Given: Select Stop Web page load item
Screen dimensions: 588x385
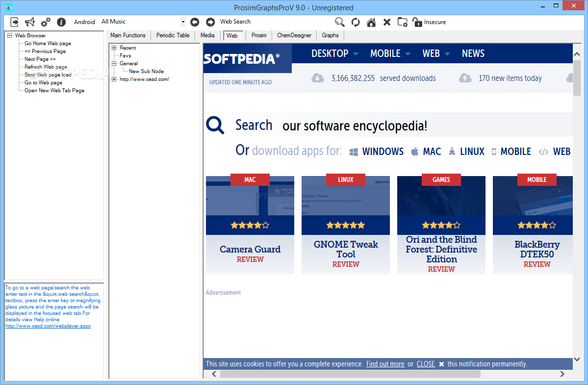Looking at the screenshot, I should point(48,75).
